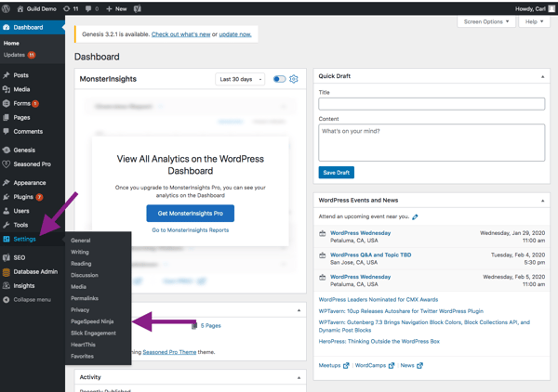558x392 pixels.
Task: Open WordPress Q&A and Topic TBD event
Action: coord(370,255)
